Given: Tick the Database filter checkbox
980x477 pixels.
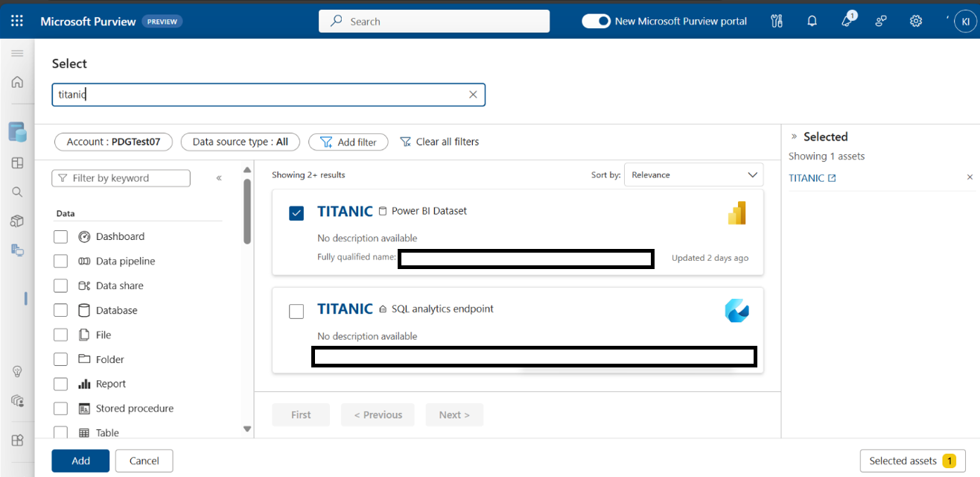Looking at the screenshot, I should point(61,311).
